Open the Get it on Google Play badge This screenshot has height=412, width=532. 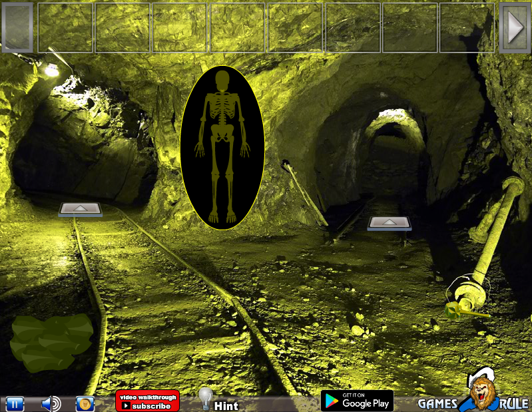click(x=356, y=401)
